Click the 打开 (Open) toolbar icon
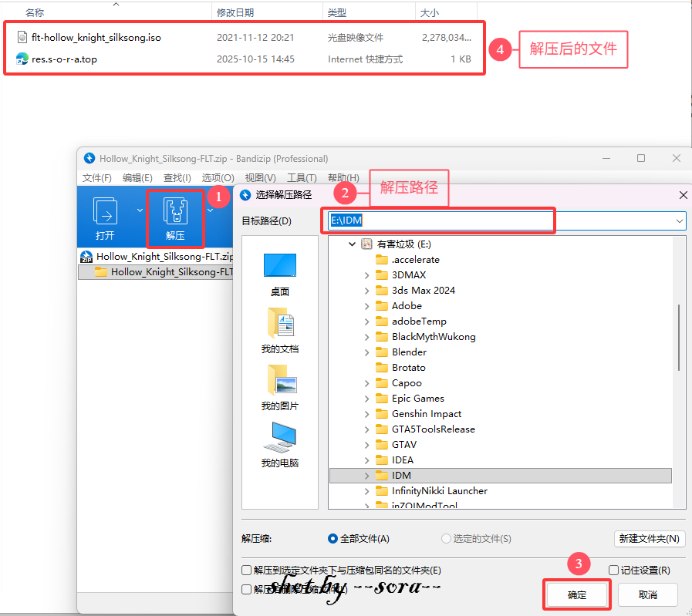Image resolution: width=692 pixels, height=616 pixels. pos(105,218)
